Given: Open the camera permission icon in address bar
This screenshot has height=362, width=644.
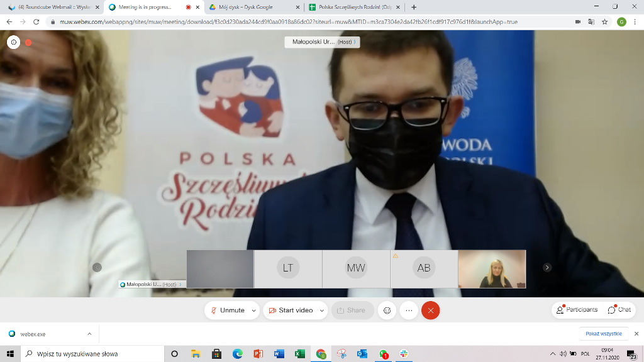Looking at the screenshot, I should click(x=578, y=22).
